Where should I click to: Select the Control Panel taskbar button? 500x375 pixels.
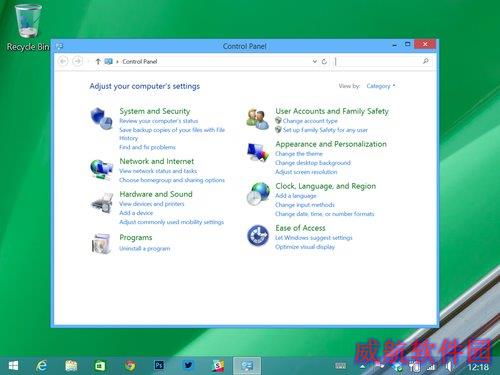[x=247, y=366]
